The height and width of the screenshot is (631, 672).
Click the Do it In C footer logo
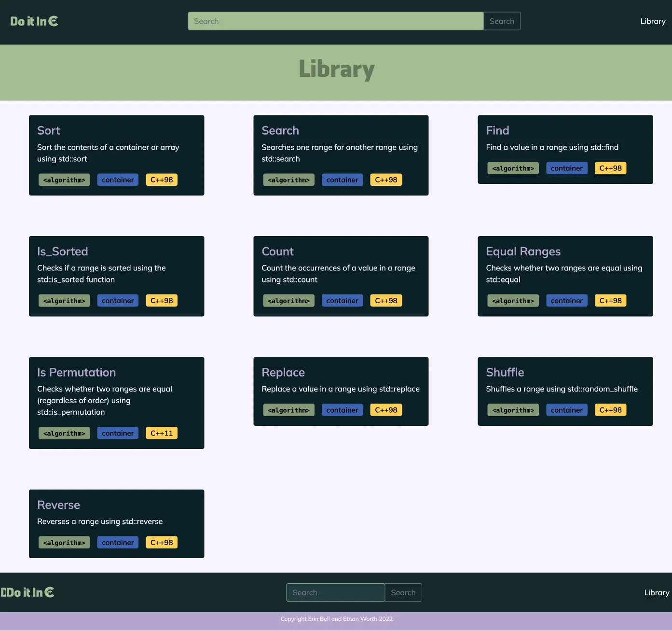coord(27,592)
